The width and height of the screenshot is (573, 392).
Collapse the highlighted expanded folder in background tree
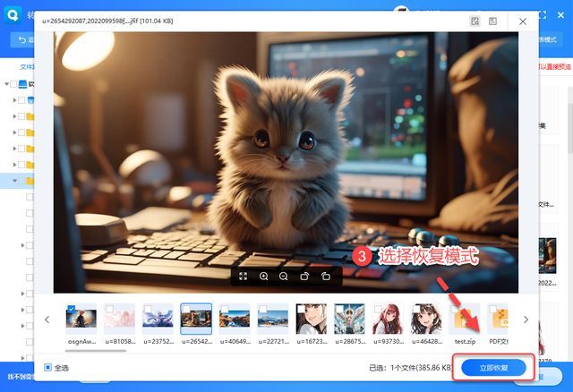tap(14, 181)
